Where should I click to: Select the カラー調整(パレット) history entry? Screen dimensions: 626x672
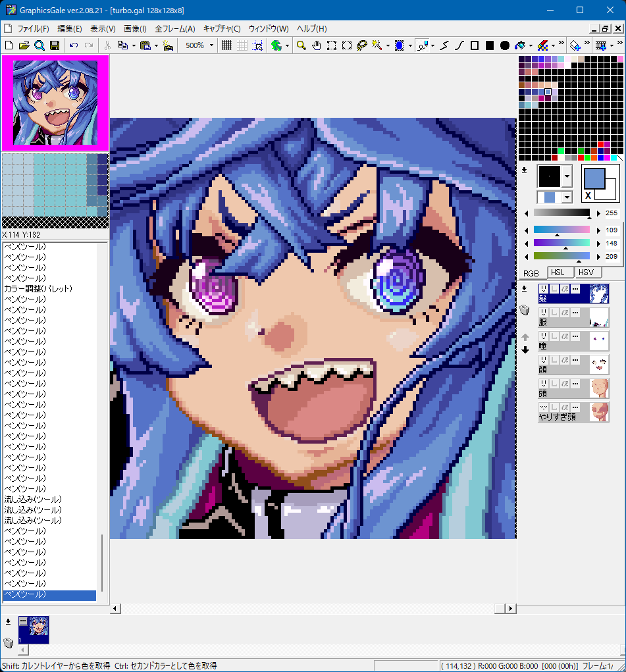pos(38,288)
